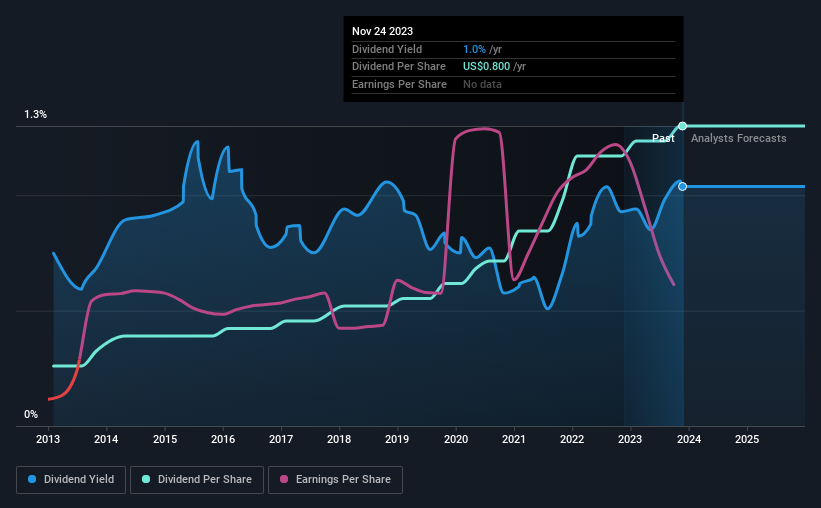Click the 2022 x-axis label

click(x=572, y=439)
